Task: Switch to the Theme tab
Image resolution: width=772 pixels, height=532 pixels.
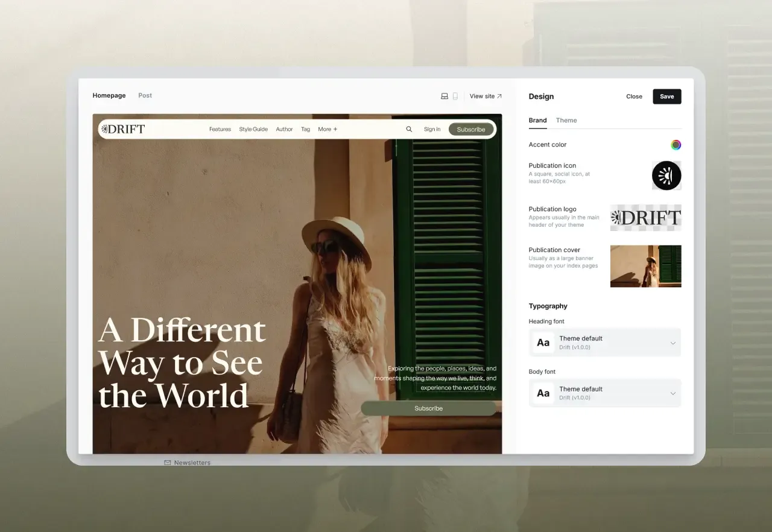Action: tap(566, 120)
